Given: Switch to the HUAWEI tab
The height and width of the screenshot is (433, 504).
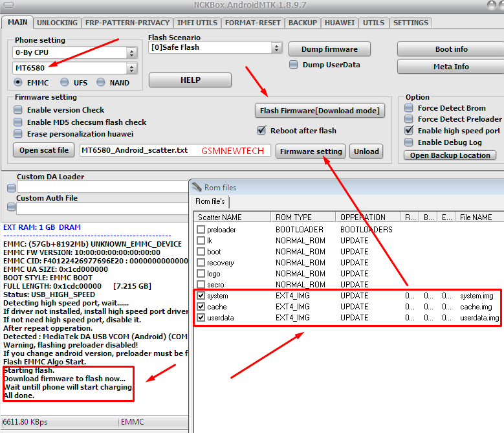Looking at the screenshot, I should [x=340, y=23].
